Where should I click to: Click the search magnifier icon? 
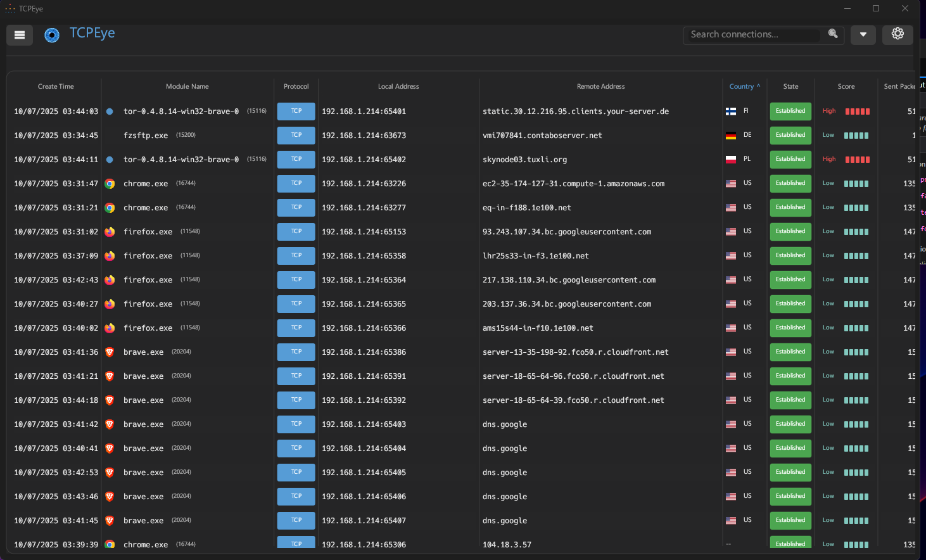834,34
